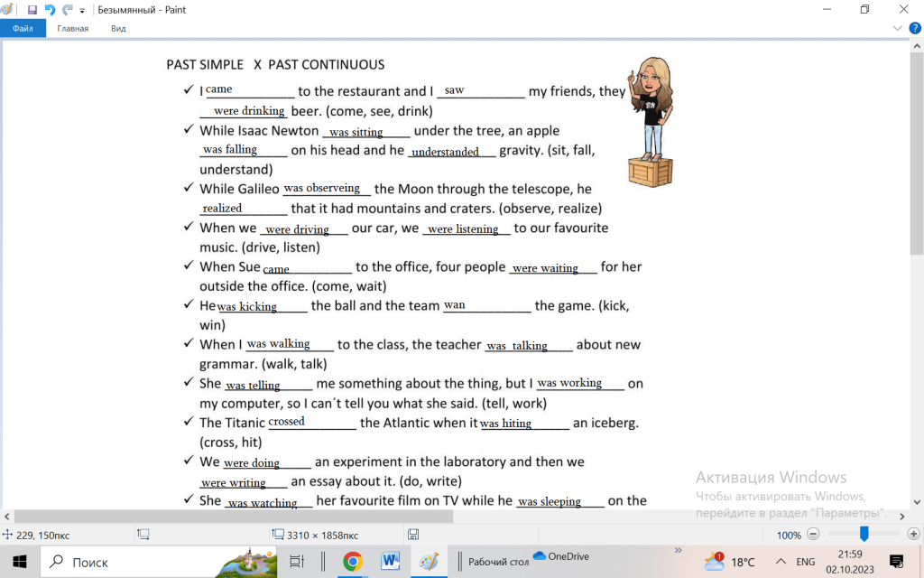The height and width of the screenshot is (578, 924).
Task: Click the OneDrive cloud icon
Action: coord(541,556)
